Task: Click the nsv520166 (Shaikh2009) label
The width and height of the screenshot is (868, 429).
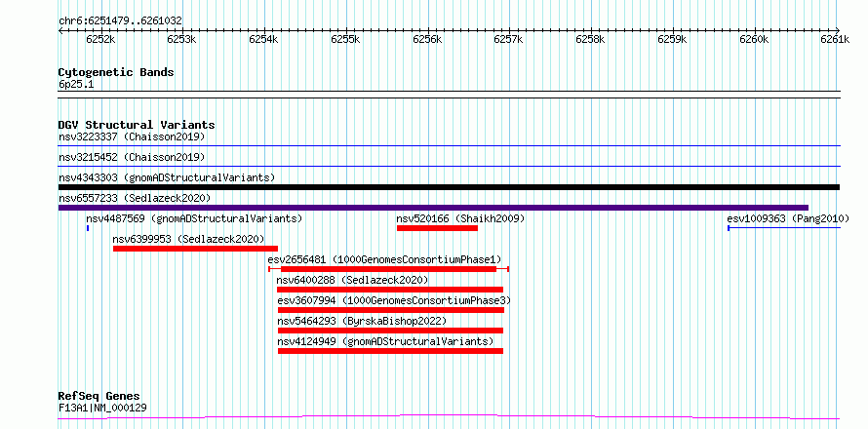Action: coord(460,218)
